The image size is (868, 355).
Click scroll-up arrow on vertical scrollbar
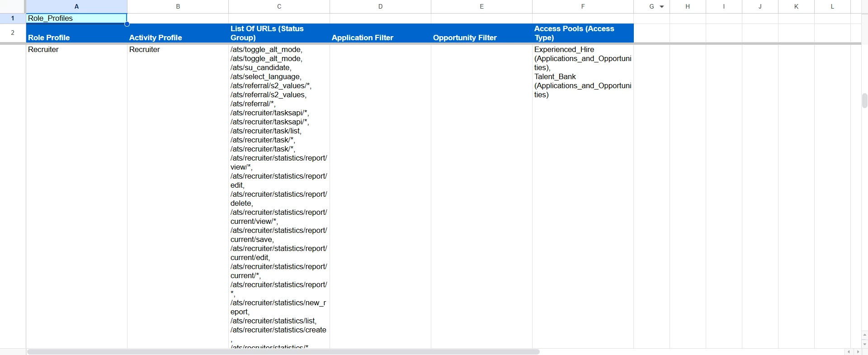pos(864,335)
